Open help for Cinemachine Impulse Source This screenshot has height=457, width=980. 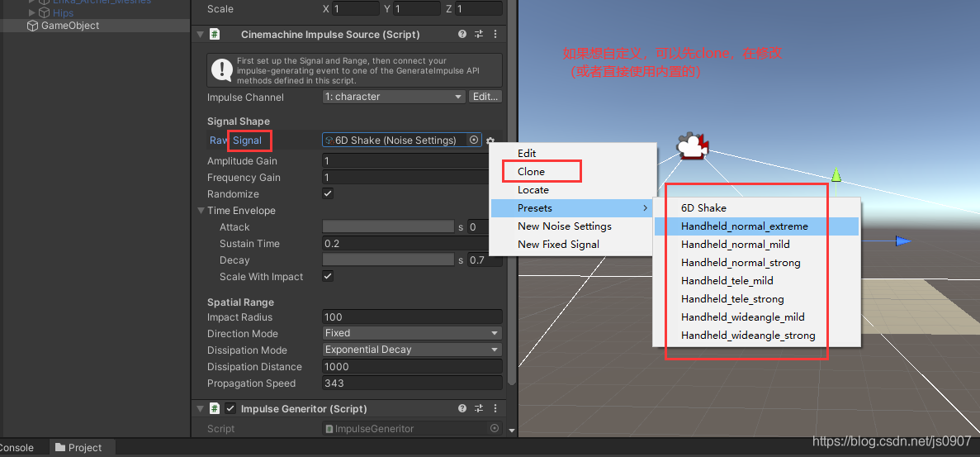462,35
